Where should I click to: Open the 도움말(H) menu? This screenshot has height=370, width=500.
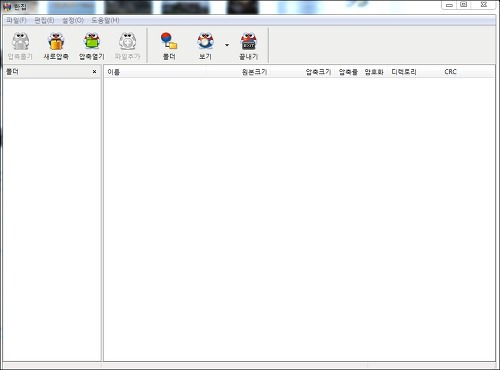pos(105,20)
